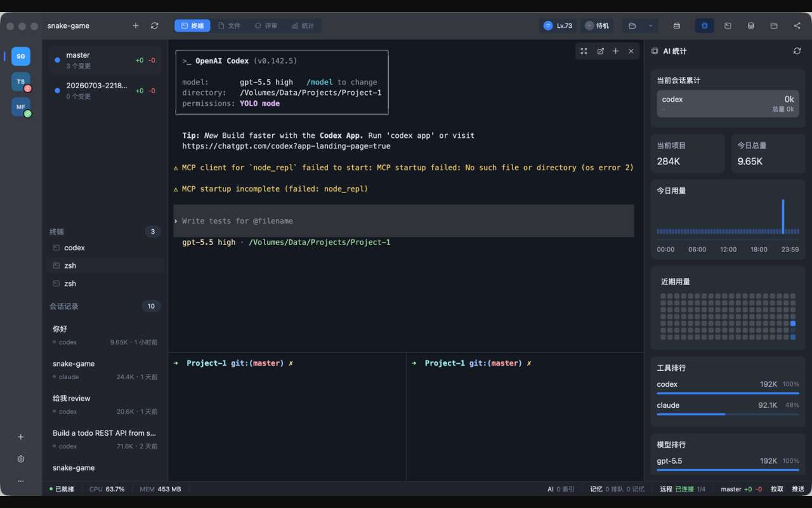Open the 你好 session record
The height and width of the screenshot is (508, 812).
[x=105, y=335]
